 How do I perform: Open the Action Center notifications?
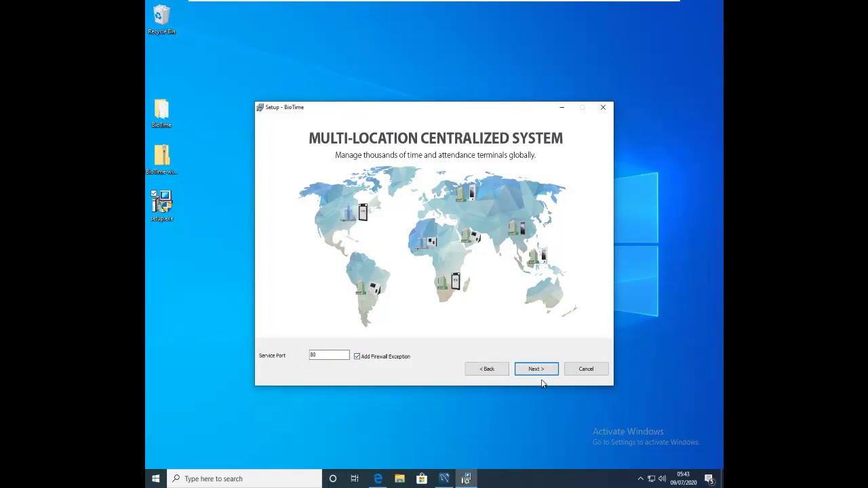click(709, 479)
